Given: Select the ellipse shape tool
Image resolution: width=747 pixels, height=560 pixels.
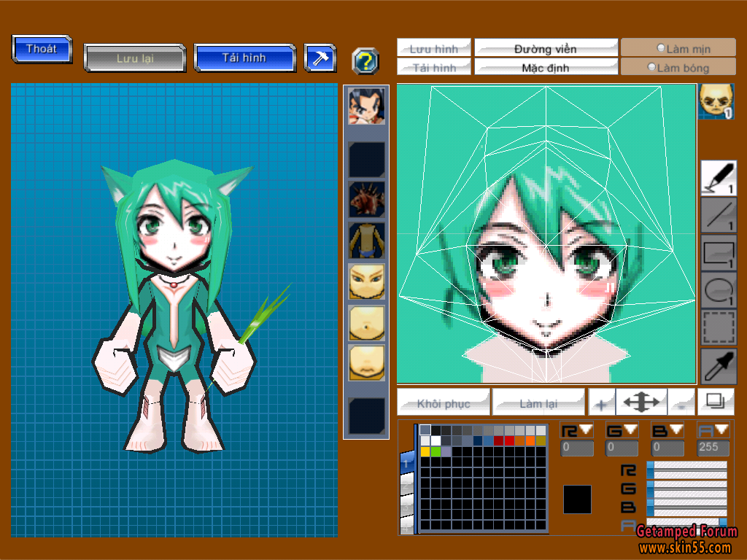Looking at the screenshot, I should tap(719, 289).
